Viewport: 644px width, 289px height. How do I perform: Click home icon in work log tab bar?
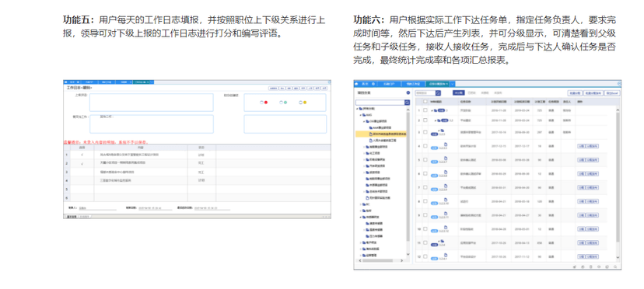(65, 82)
